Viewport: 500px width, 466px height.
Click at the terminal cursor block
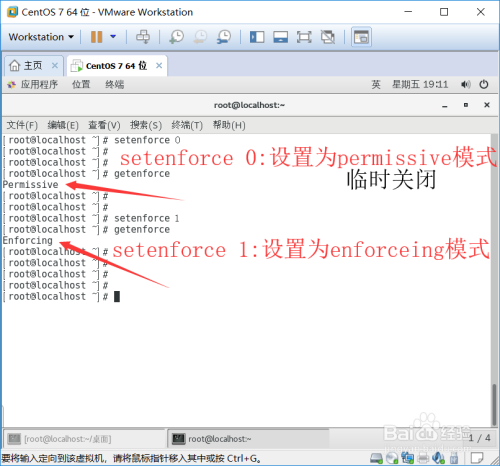tap(117, 296)
